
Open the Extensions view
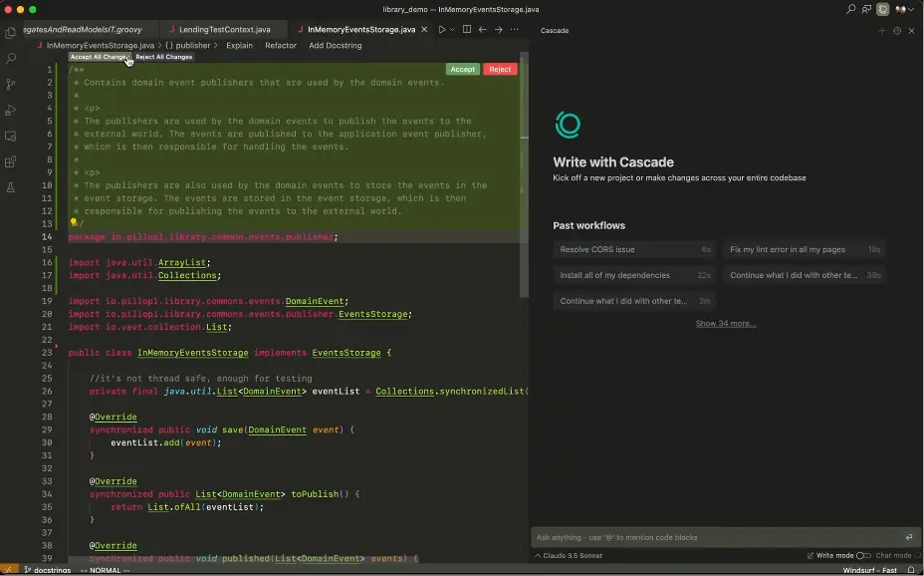click(x=11, y=161)
